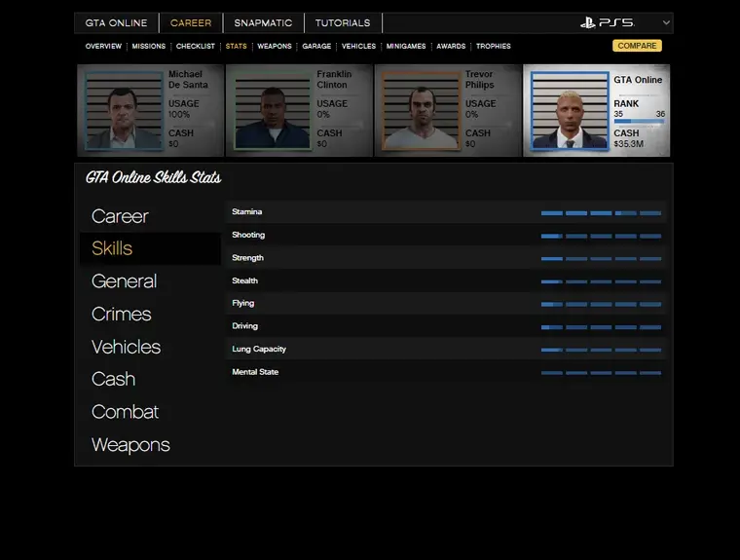This screenshot has width=740, height=560.
Task: Click the PS5 platform logo
Action: [x=607, y=22]
